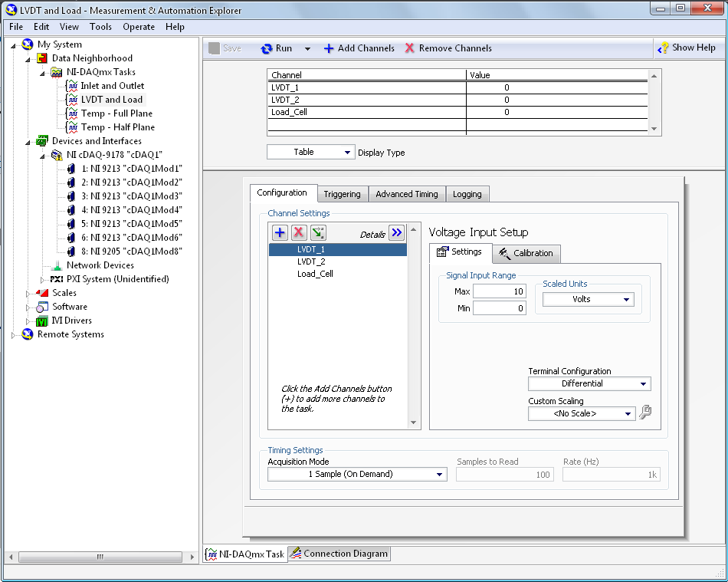
Task: Click the blue plus Add Channels icon in Channel Settings
Action: tap(280, 232)
